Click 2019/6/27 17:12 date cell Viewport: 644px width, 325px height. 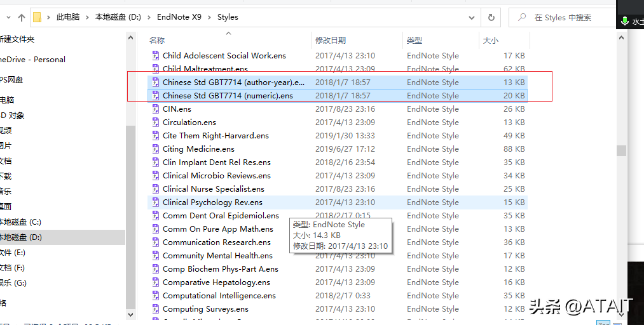pos(345,149)
